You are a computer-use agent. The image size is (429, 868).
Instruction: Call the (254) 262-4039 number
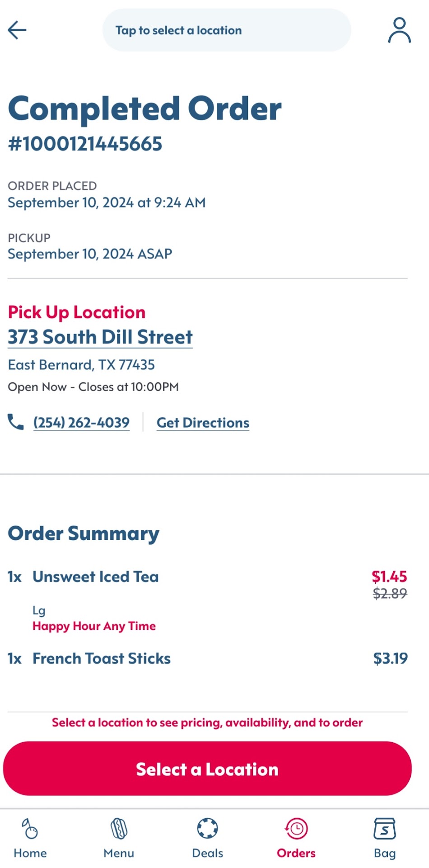coord(81,423)
